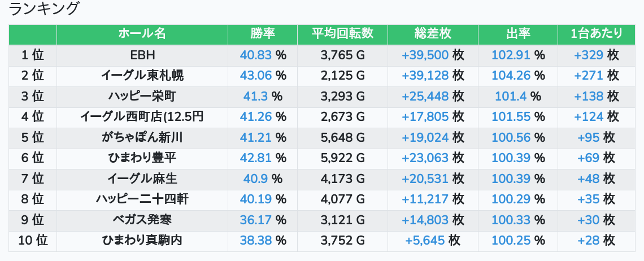This screenshot has height=261, width=644.
Task: Select the イーグル麻生 hall name
Action: [142, 179]
